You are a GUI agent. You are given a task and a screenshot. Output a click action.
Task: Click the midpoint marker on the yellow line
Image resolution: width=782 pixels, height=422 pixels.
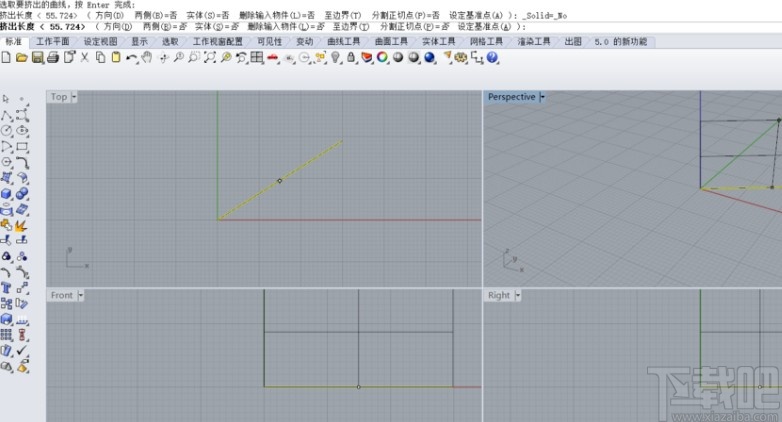[280, 181]
